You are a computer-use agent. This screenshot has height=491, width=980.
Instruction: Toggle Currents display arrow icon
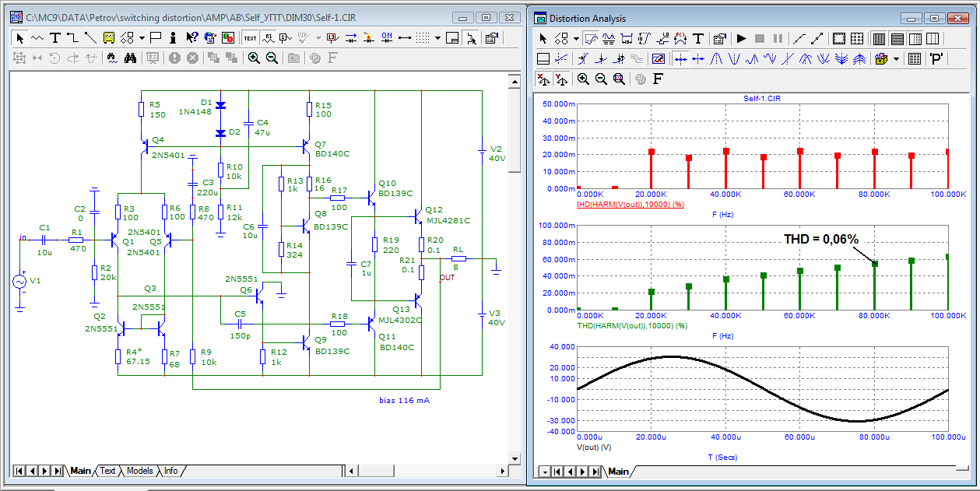pyautogui.click(x=351, y=37)
